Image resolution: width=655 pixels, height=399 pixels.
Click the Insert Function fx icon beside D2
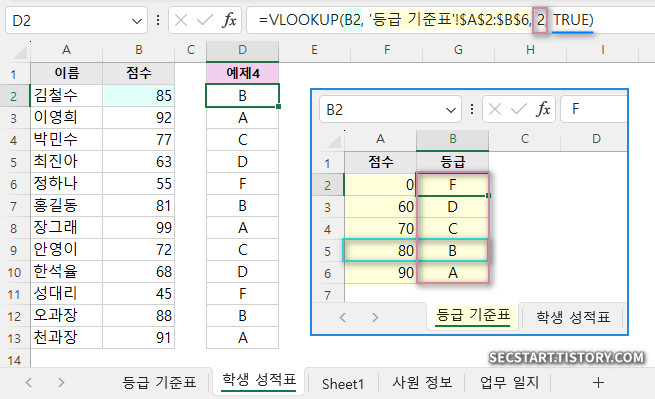(x=229, y=20)
